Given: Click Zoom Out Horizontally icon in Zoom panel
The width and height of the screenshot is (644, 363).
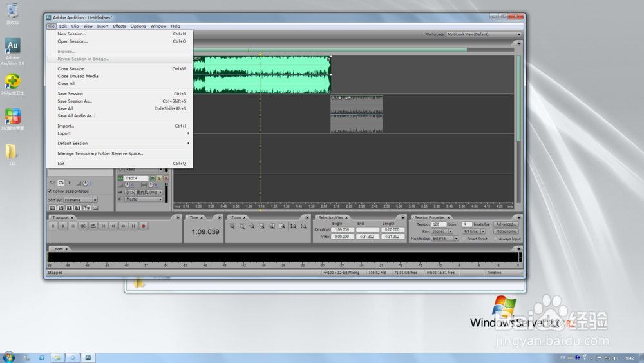Looking at the screenshot, I should coord(242,226).
